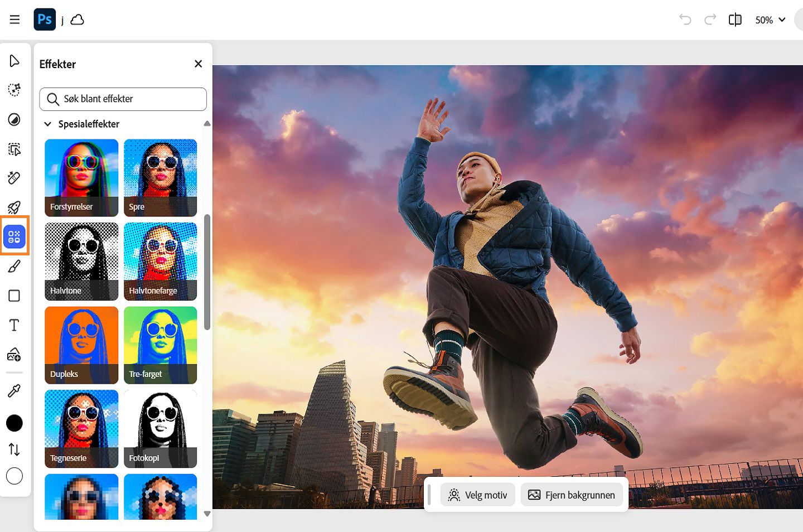The image size is (803, 532).
Task: Open the quick actions rocket icon
Action: click(x=14, y=207)
